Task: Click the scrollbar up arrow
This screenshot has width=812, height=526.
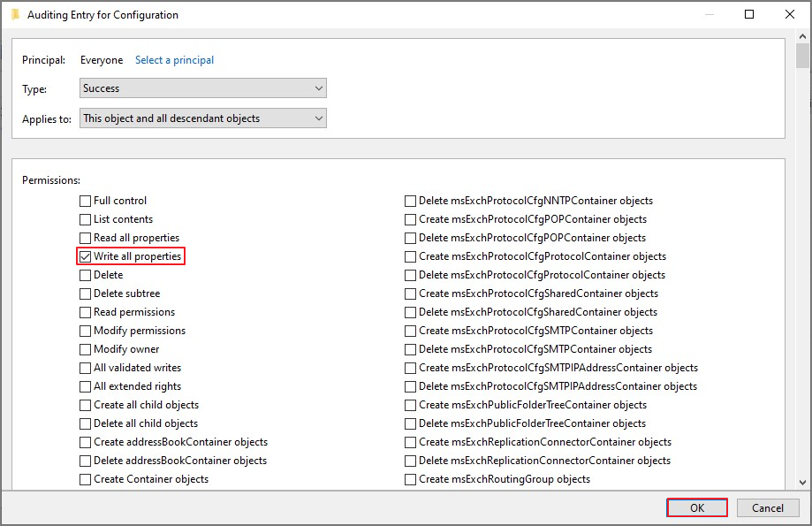Action: click(802, 36)
